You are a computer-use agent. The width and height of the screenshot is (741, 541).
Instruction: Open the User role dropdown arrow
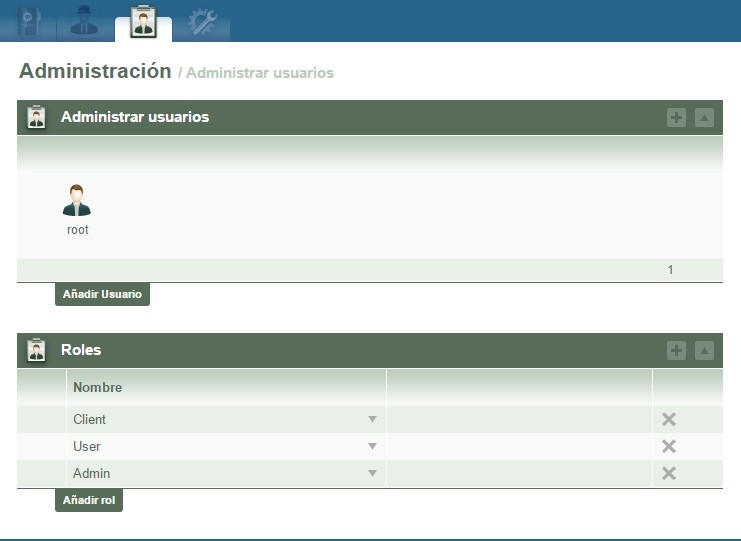click(372, 447)
